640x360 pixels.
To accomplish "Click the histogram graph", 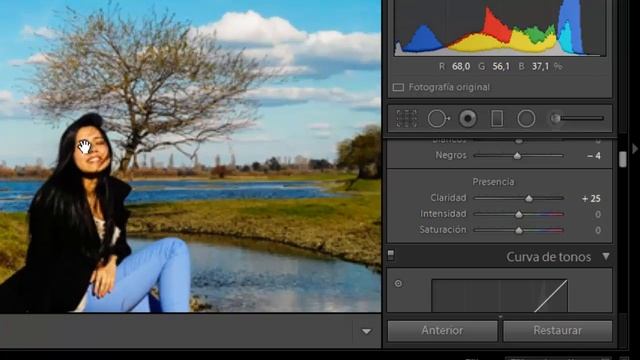I will [x=500, y=28].
